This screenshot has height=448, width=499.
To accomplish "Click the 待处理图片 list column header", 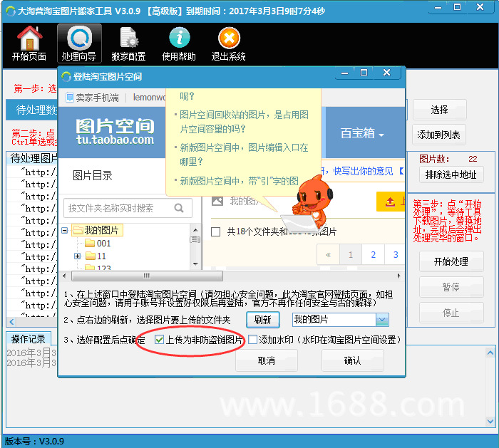I will coord(32,158).
